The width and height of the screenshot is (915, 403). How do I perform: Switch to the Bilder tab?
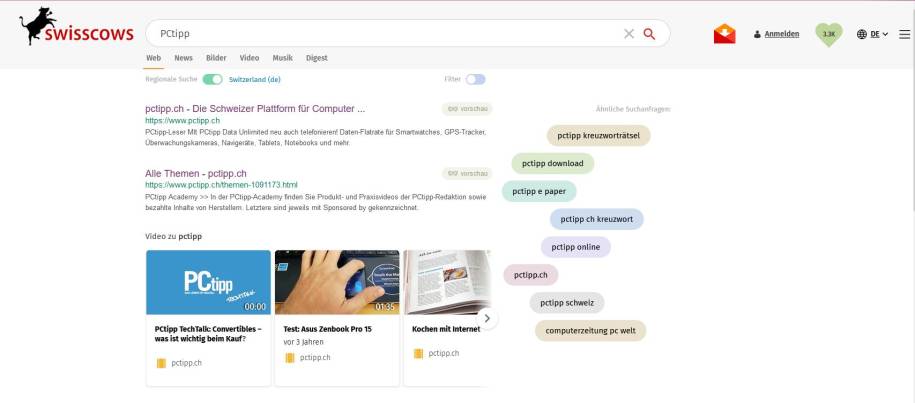(x=216, y=58)
